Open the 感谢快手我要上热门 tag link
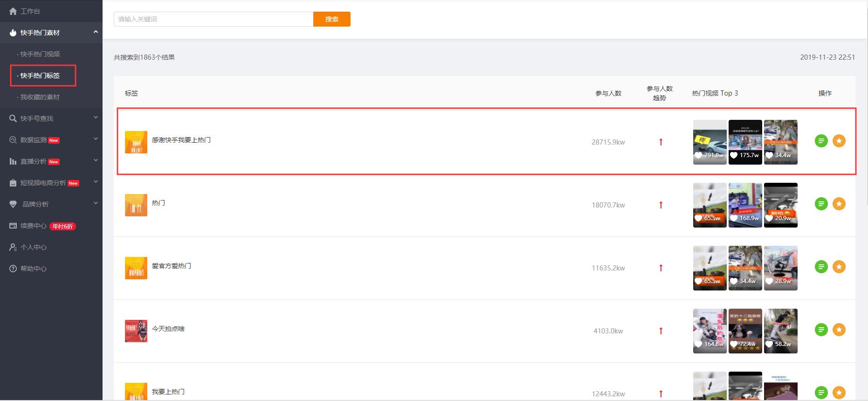This screenshot has width=868, height=401. click(x=181, y=140)
